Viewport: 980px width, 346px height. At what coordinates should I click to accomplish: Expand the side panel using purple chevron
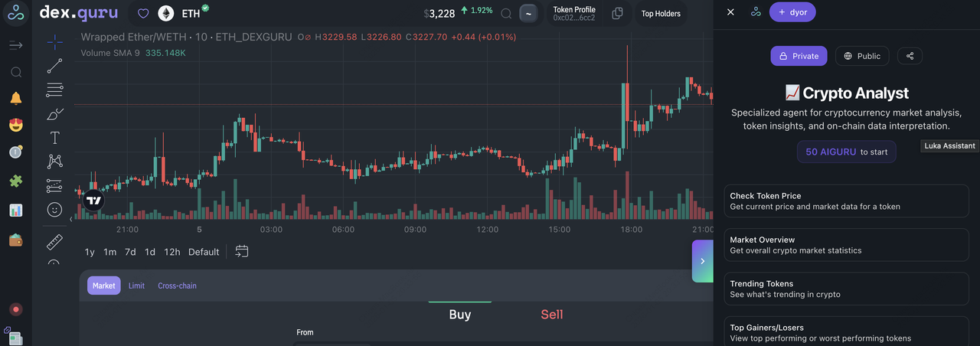[702, 261]
